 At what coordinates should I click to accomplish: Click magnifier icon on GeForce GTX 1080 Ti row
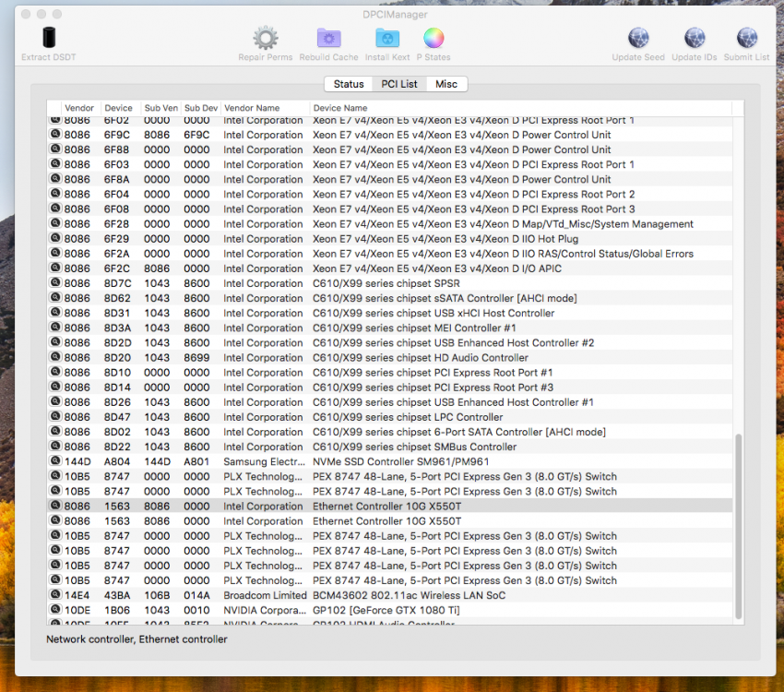point(55,609)
